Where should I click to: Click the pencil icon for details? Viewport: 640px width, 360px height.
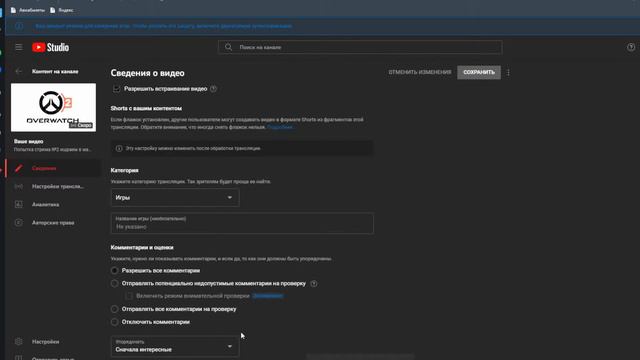point(18,168)
